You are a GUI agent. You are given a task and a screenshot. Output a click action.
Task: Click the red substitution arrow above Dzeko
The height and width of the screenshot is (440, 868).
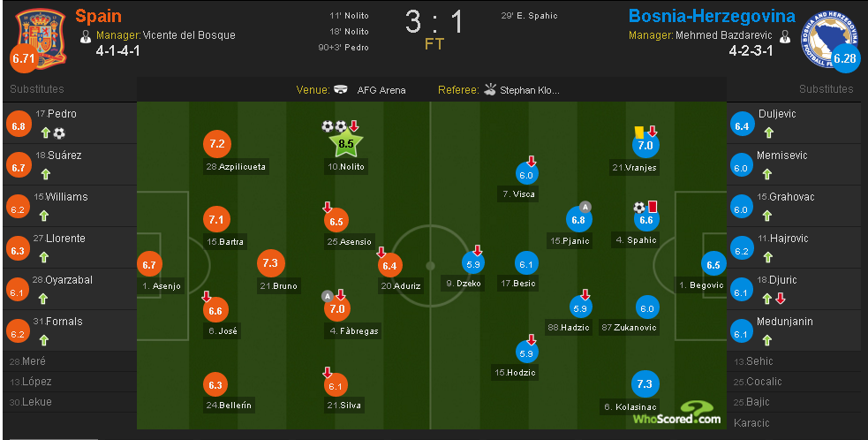pos(478,250)
